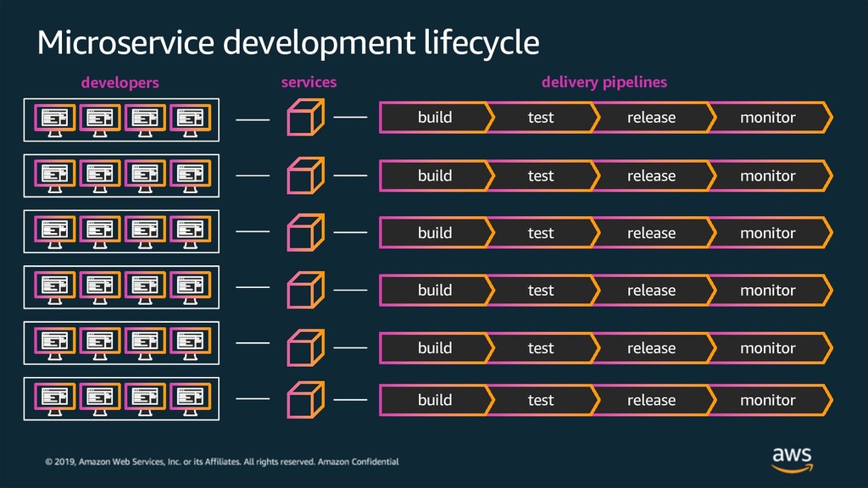Click fourth developer monitor in top row

tap(191, 120)
